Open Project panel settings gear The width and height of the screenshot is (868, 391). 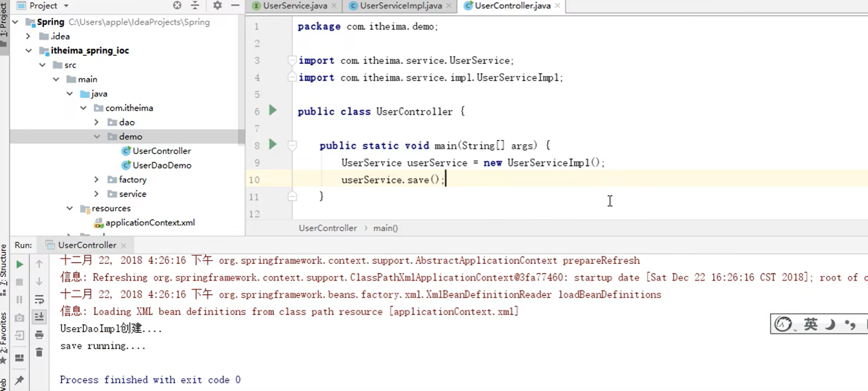(218, 6)
